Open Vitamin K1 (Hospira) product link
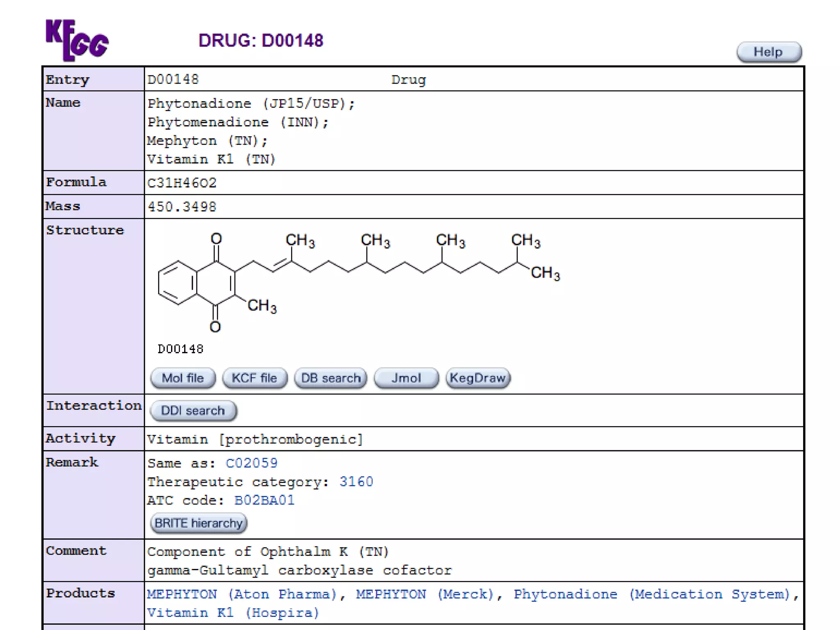This screenshot has width=840, height=630. (233, 613)
